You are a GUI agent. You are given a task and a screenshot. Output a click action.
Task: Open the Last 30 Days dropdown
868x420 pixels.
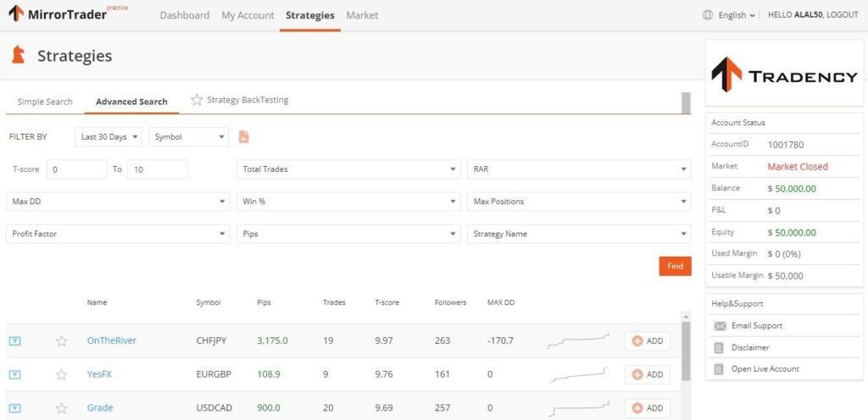coord(108,137)
